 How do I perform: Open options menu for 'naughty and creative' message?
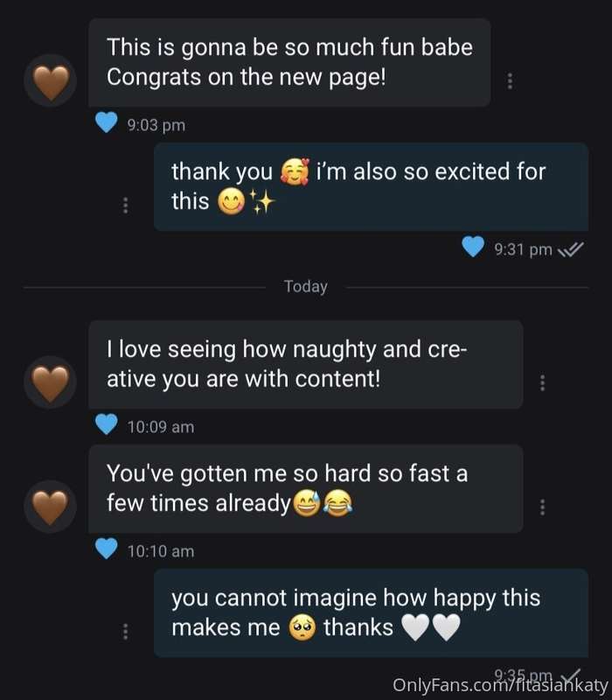tap(542, 382)
